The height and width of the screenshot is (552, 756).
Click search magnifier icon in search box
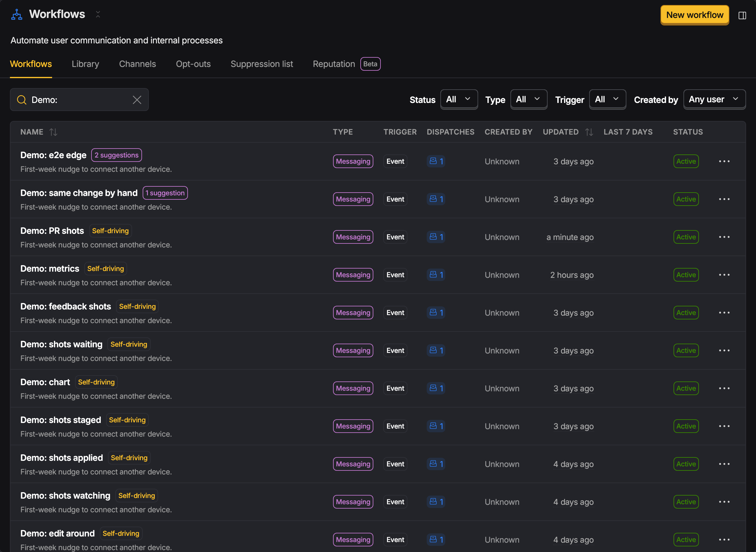pyautogui.click(x=22, y=100)
